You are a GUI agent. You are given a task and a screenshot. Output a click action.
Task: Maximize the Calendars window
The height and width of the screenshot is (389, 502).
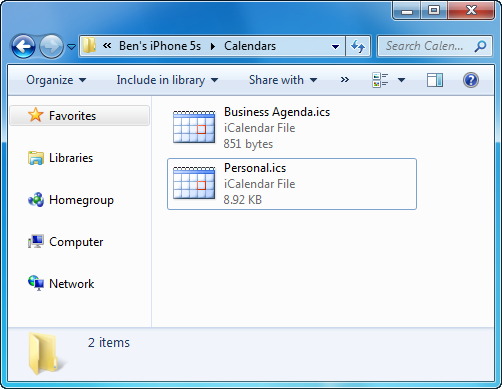[x=434, y=10]
